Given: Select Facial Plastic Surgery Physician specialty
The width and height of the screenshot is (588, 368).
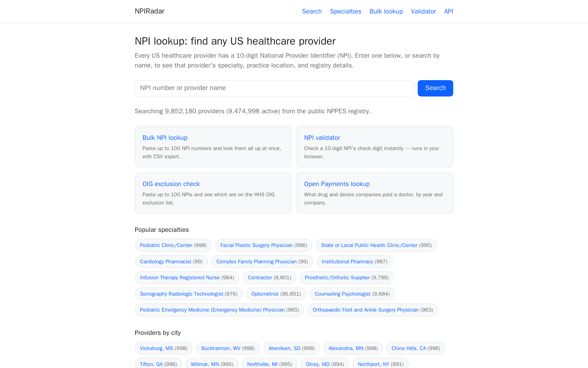Looking at the screenshot, I should click(x=264, y=245).
